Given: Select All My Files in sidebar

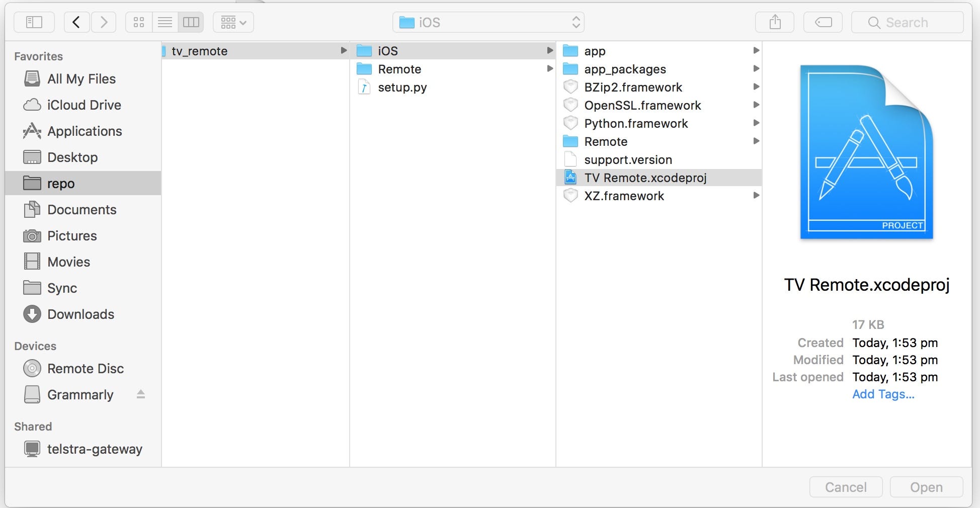Looking at the screenshot, I should [83, 79].
